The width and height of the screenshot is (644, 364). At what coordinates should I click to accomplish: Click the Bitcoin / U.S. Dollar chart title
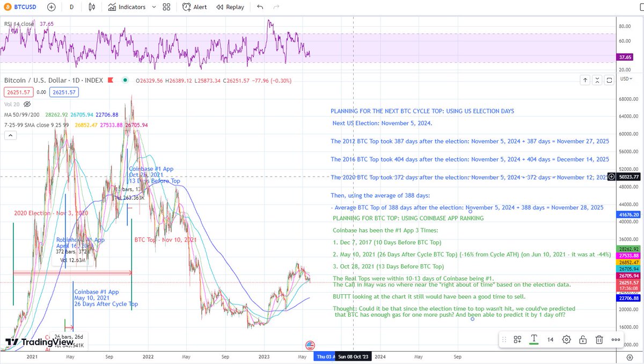tap(54, 80)
